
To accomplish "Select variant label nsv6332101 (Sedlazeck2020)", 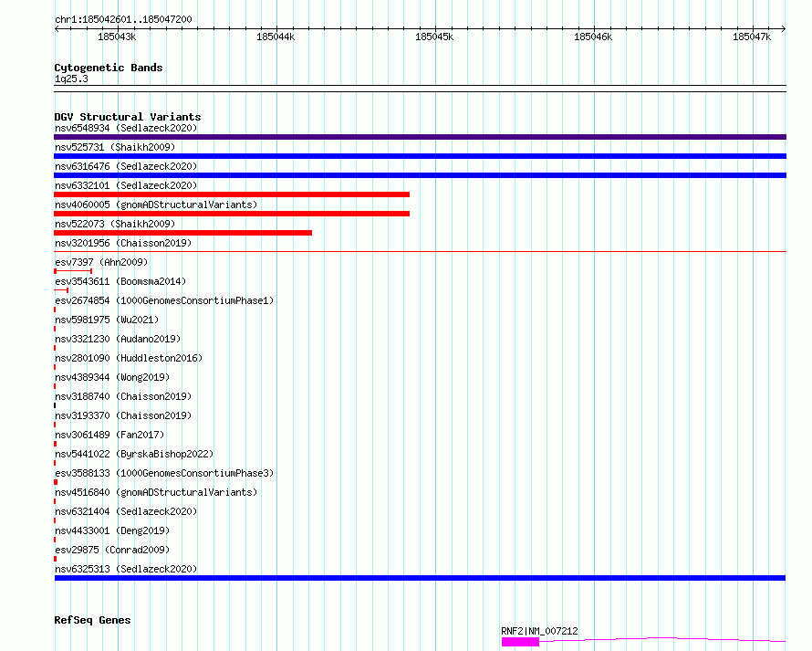I will tap(126, 185).
